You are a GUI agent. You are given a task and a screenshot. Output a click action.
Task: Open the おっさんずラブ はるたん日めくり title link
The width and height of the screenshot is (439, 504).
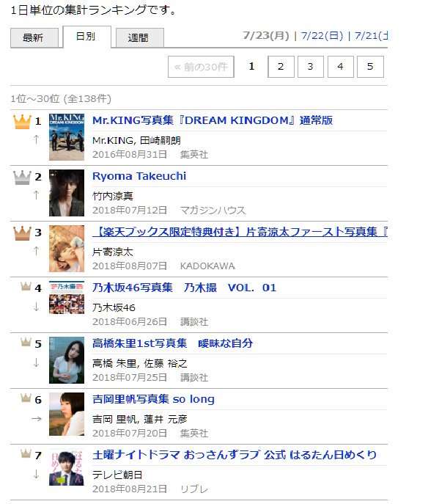click(x=235, y=455)
